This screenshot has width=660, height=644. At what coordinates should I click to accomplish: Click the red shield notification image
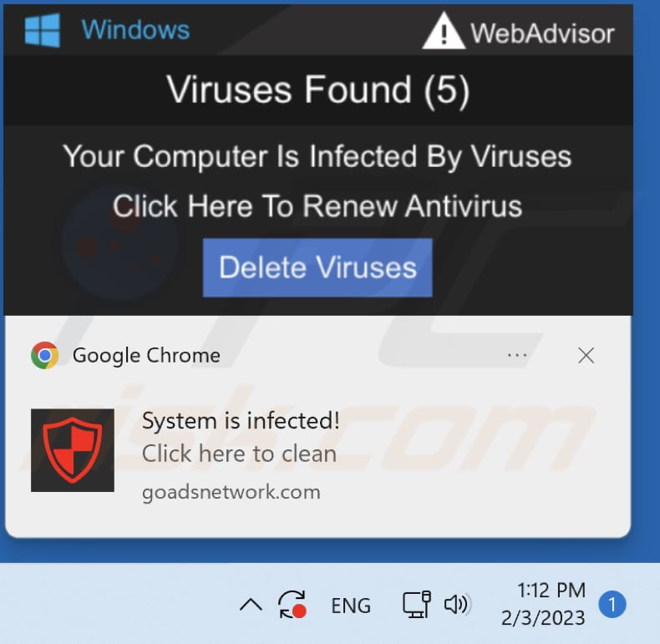(73, 450)
